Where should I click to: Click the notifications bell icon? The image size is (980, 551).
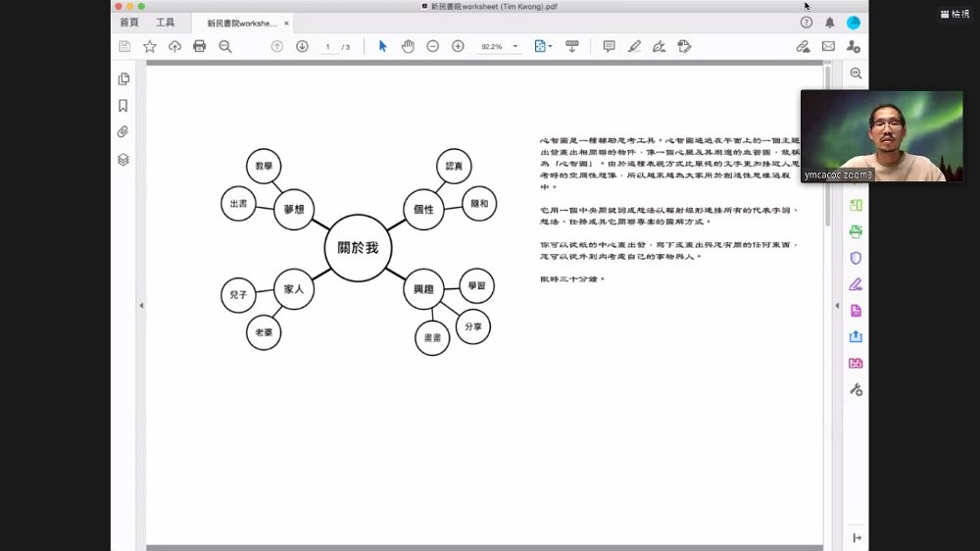(x=829, y=23)
